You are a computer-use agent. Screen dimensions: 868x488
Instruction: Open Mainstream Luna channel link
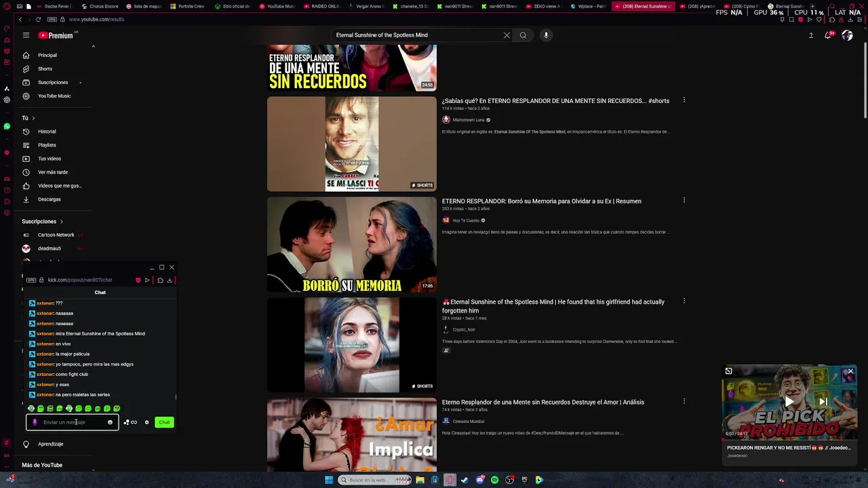tap(468, 120)
